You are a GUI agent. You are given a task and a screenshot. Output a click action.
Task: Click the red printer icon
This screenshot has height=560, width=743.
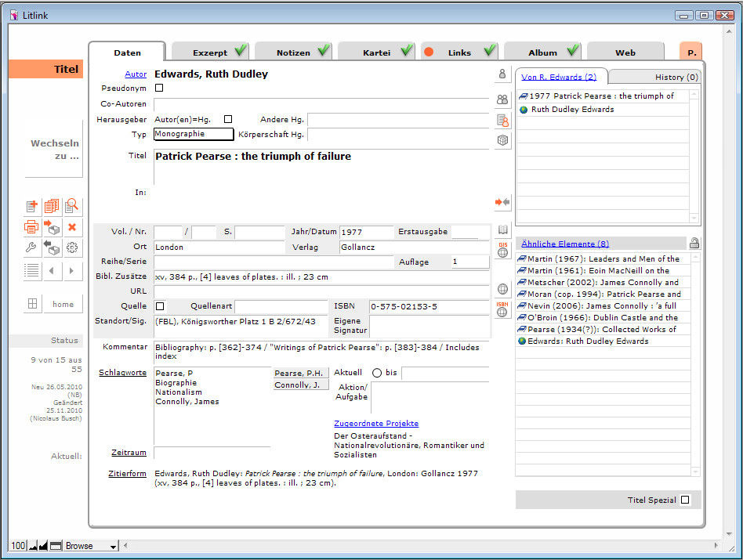tap(32, 227)
